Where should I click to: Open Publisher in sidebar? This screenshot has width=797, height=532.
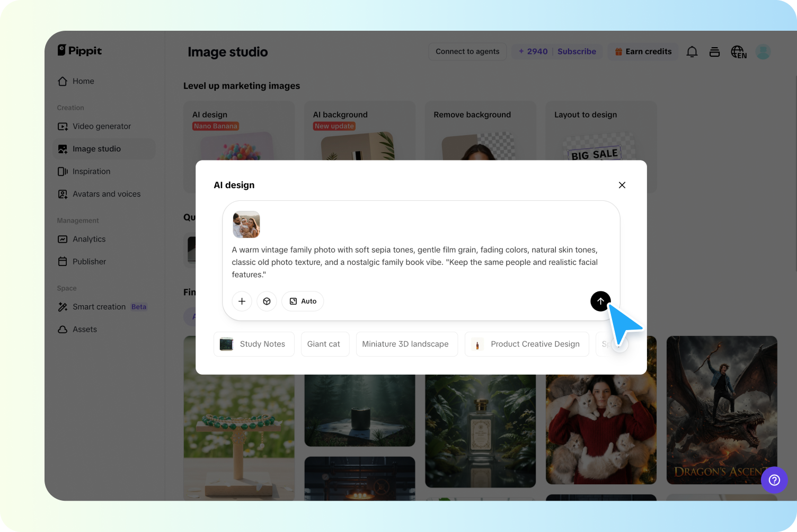point(82,262)
